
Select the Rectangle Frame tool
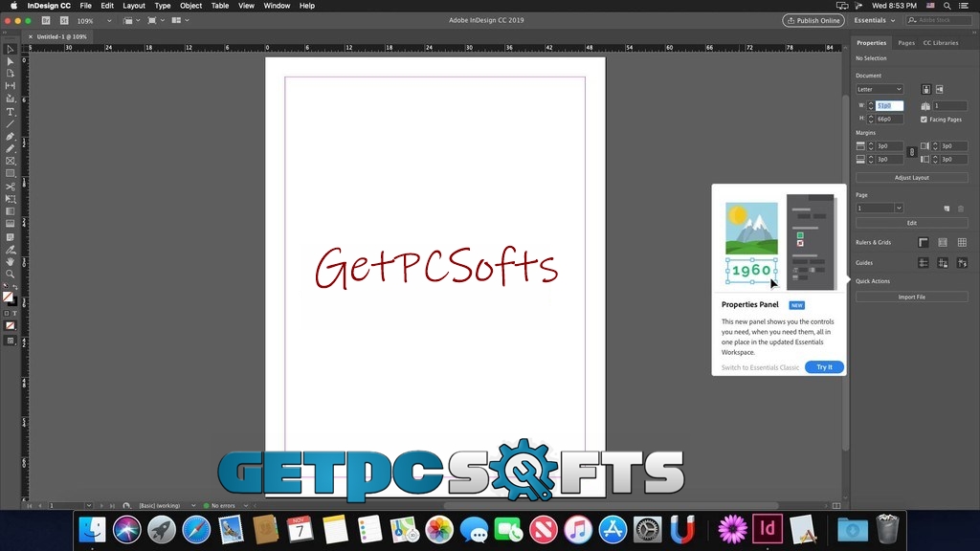point(10,161)
